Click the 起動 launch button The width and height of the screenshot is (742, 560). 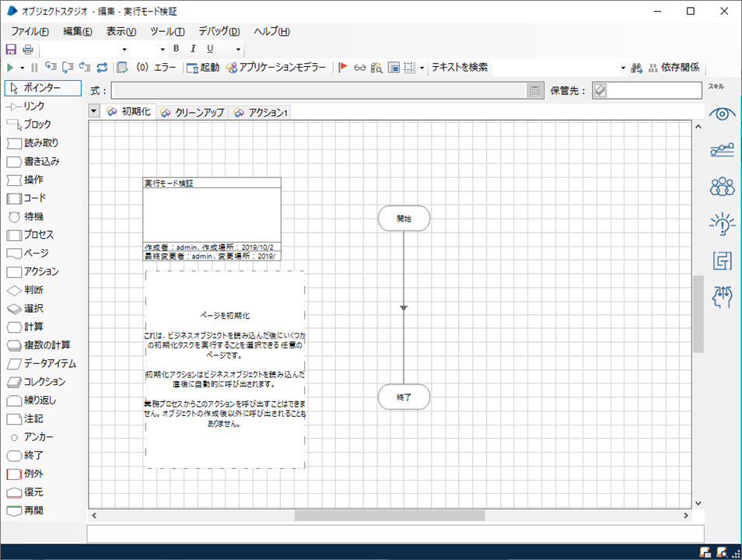(203, 68)
